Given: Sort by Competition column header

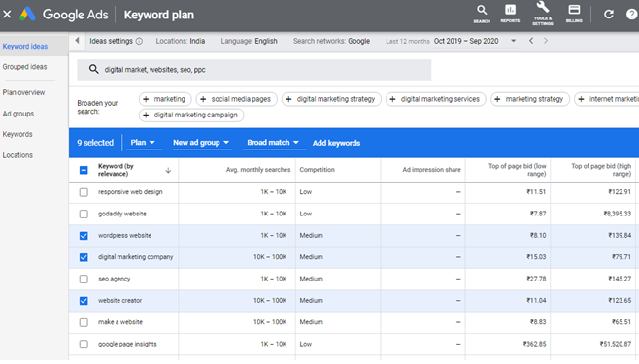Looking at the screenshot, I should point(317,170).
